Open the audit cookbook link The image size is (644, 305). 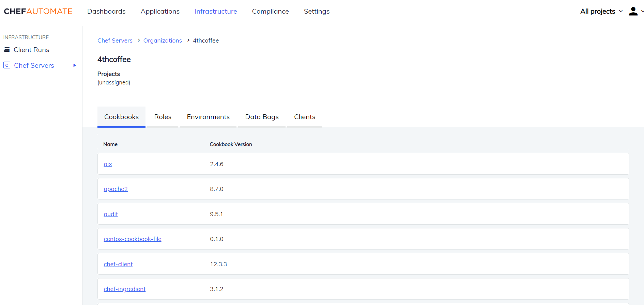(111, 214)
